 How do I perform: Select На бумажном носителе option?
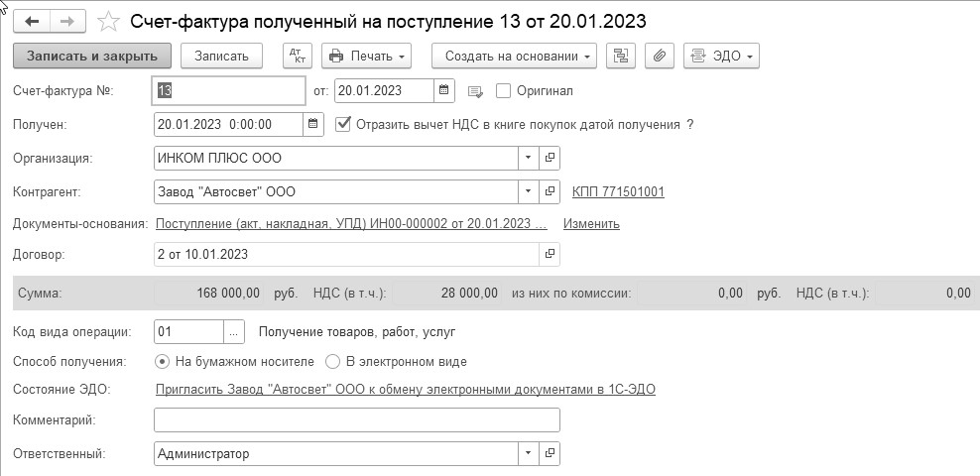162,362
